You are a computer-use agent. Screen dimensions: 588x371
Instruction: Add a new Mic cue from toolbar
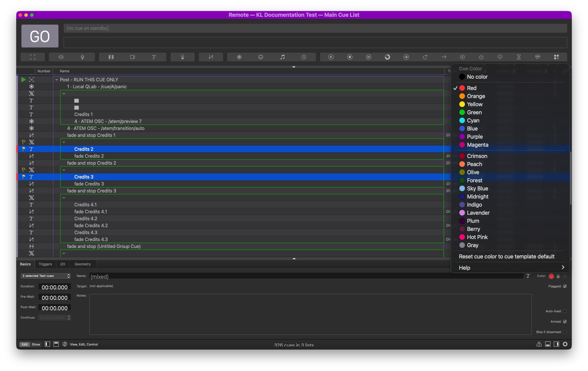tap(82, 57)
